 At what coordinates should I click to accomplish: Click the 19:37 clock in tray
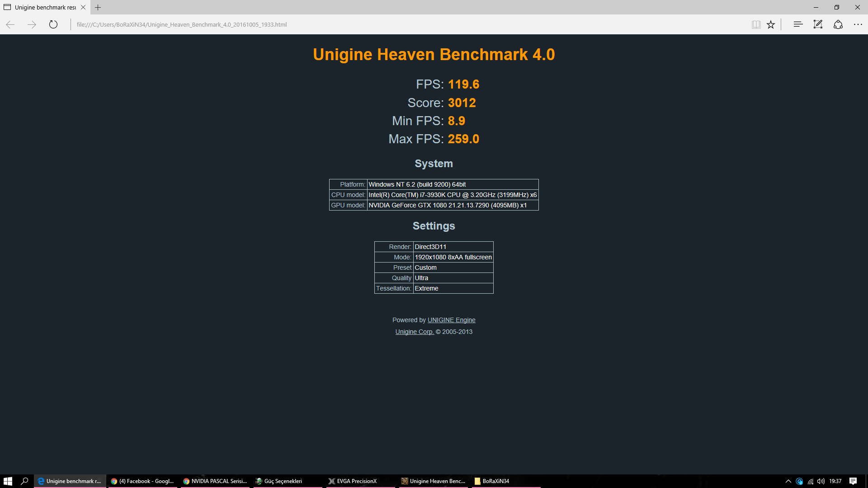(x=835, y=481)
